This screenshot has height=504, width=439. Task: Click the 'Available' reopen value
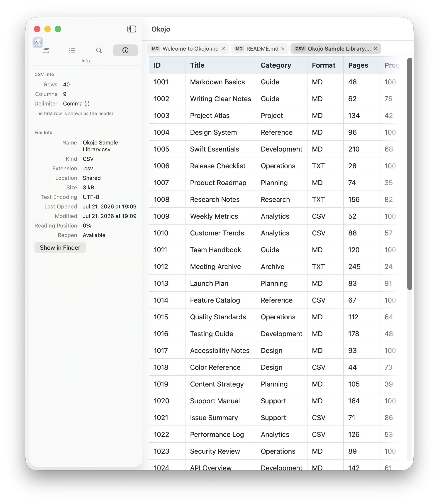click(94, 235)
